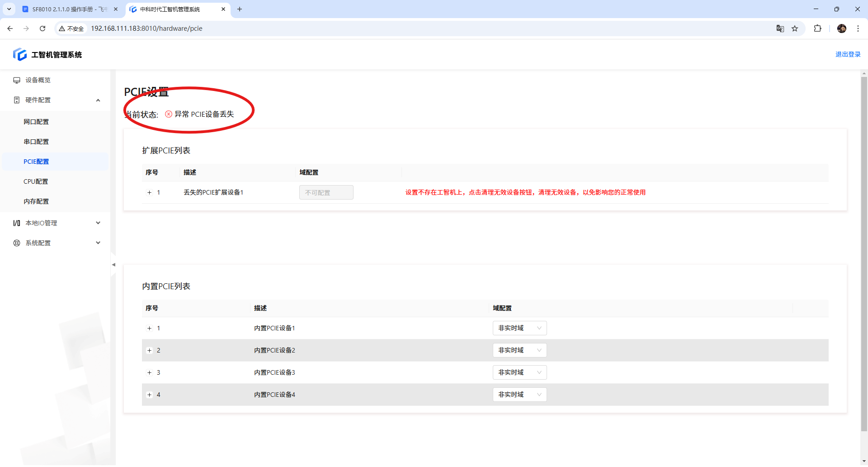Screen dimensions: 868x467
Task: Click the 工智机管理系统 logo icon
Action: pyautogui.click(x=19, y=54)
